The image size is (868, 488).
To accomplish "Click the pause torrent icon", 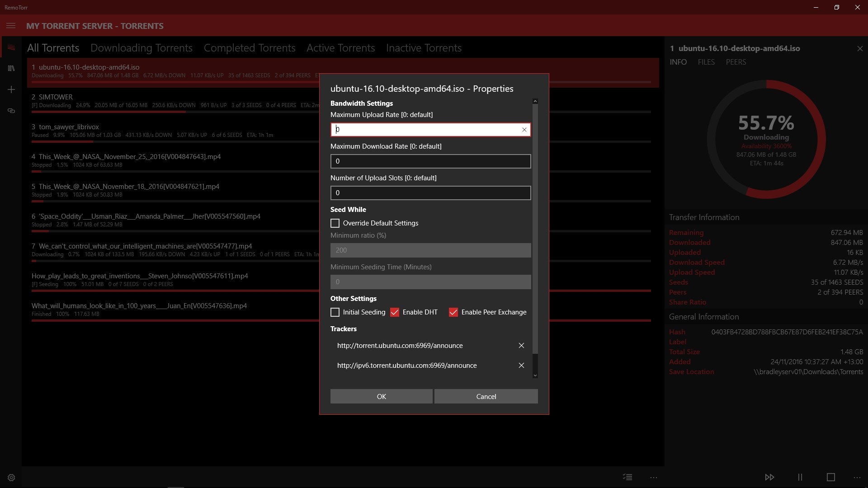I will tap(800, 477).
